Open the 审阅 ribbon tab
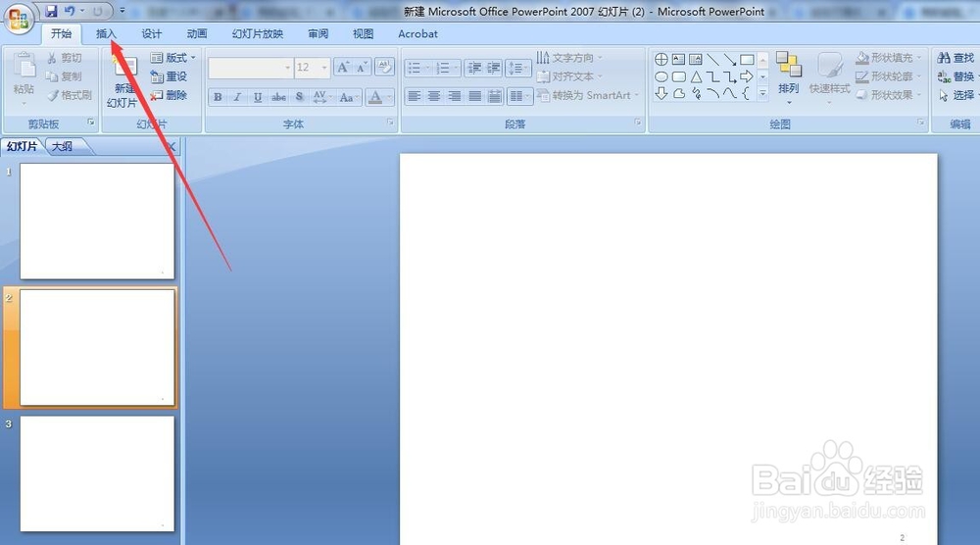The image size is (980, 545). (x=318, y=33)
